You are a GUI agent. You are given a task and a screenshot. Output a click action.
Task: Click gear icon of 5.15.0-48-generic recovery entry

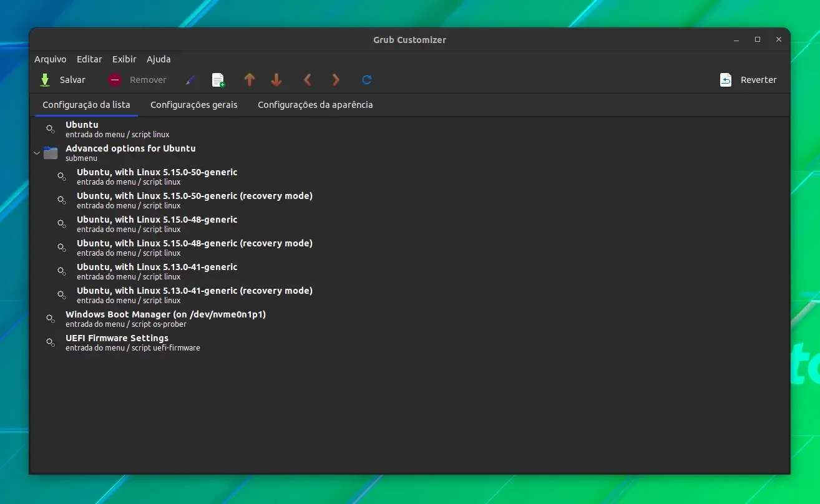[x=62, y=248]
